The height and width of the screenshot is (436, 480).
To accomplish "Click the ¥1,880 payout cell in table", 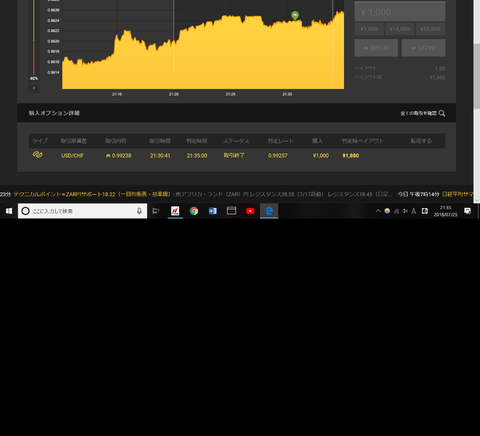I will point(351,156).
